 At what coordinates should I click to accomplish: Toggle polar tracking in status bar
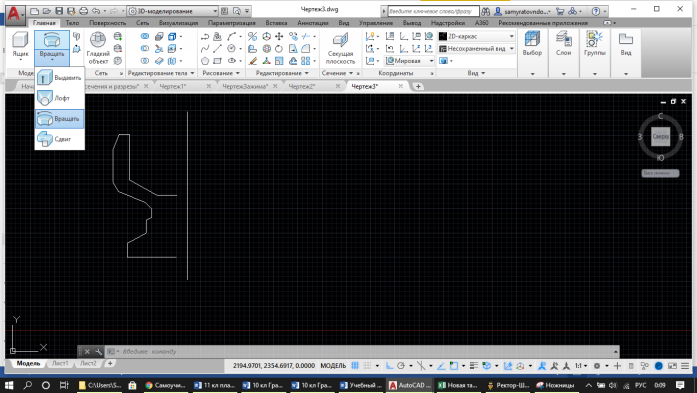coord(401,365)
